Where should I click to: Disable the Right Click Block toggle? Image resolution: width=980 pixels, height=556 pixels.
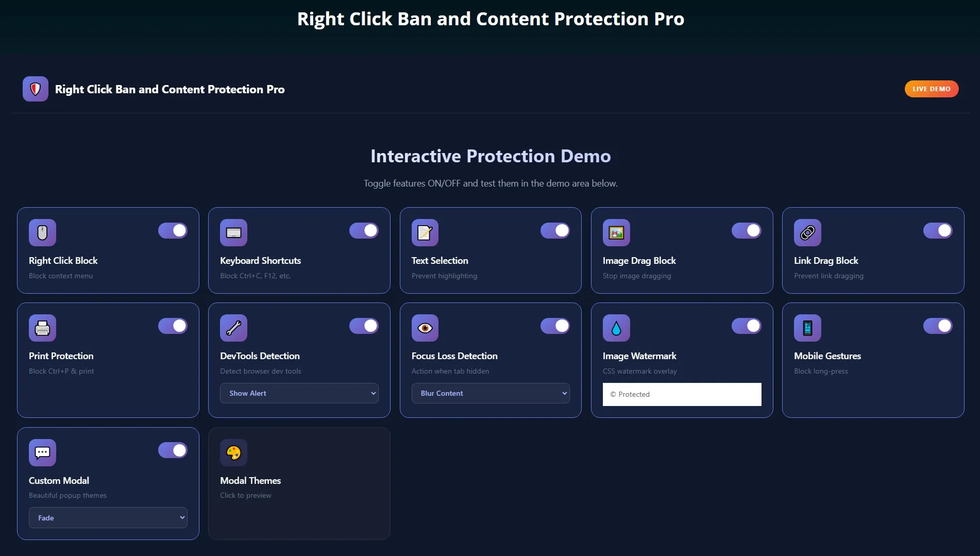[173, 230]
